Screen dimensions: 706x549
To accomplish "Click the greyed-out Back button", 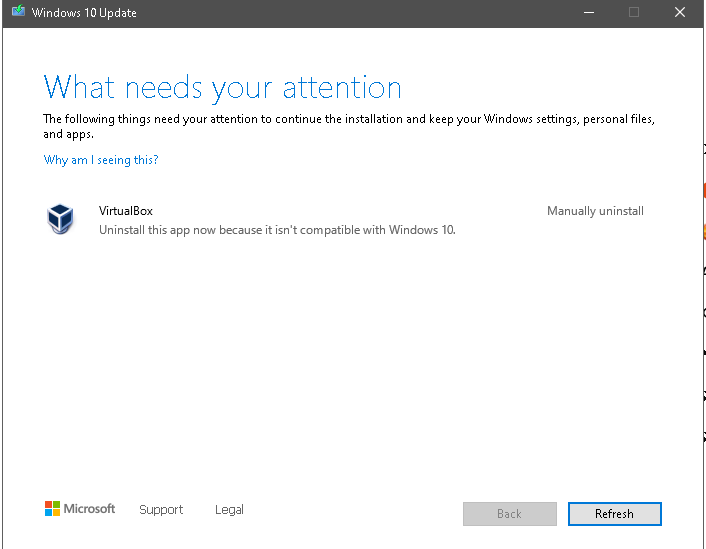I will click(510, 514).
